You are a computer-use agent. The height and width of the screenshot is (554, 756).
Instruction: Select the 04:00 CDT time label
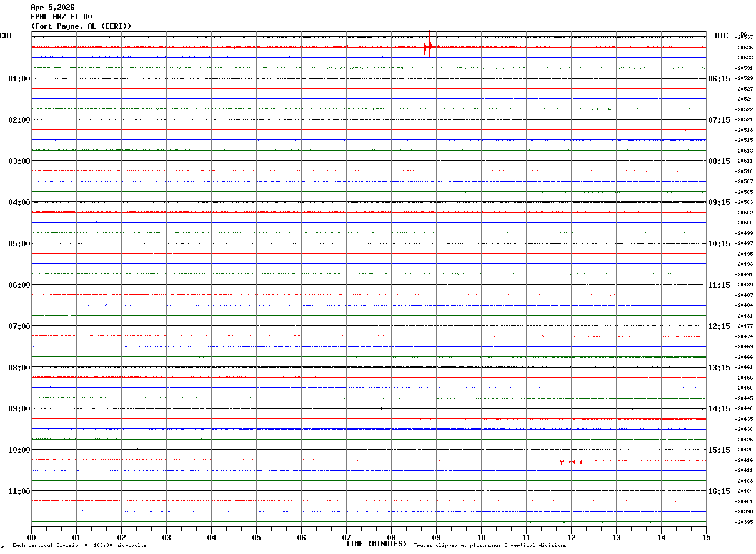(x=19, y=203)
